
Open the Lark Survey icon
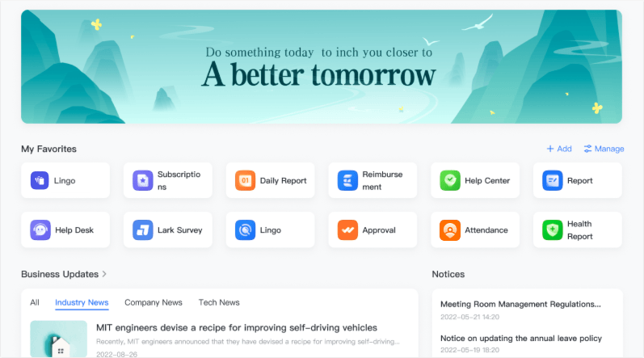click(142, 230)
